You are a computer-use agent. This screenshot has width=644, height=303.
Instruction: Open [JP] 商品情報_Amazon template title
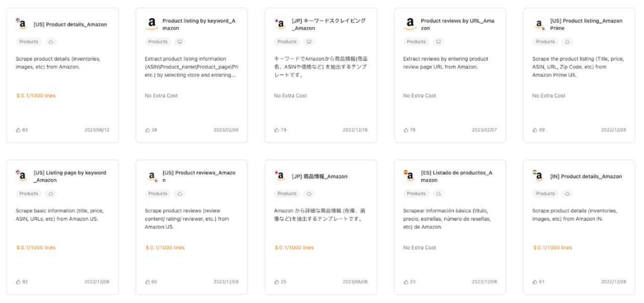(x=319, y=176)
